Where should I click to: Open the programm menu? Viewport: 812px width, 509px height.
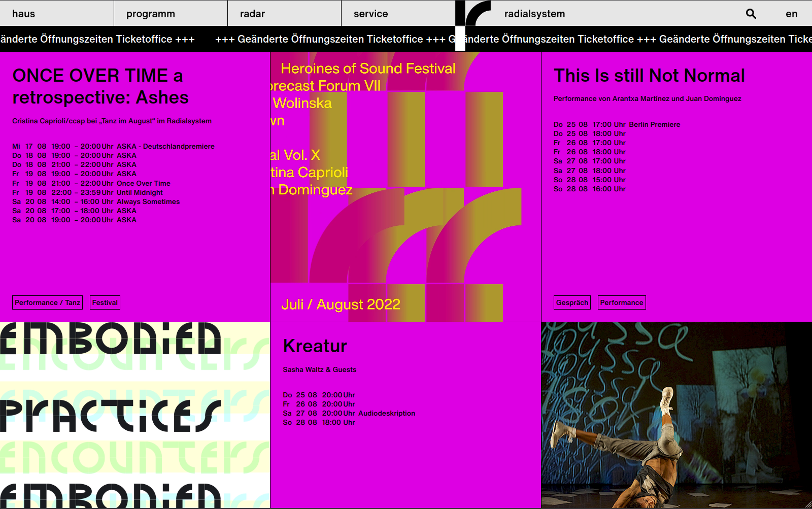tap(151, 14)
